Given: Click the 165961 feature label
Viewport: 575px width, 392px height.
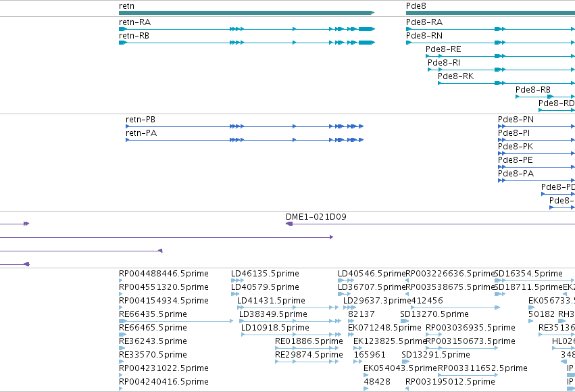Looking at the screenshot, I should 370,356.
